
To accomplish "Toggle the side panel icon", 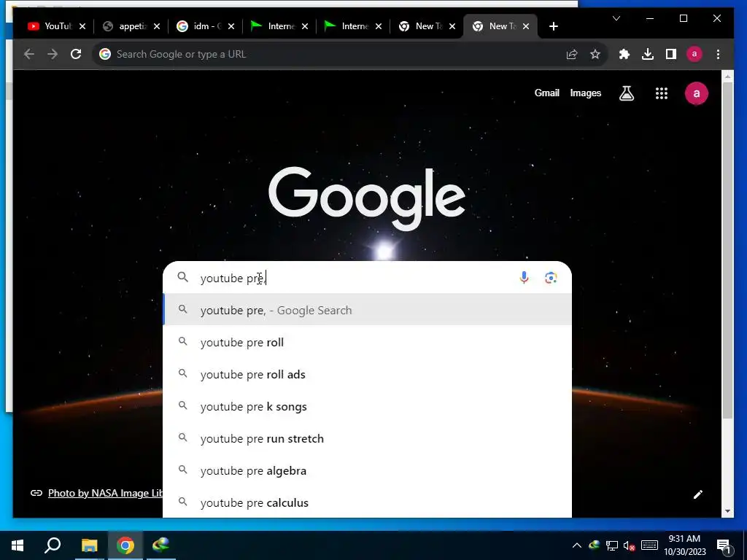I will click(671, 54).
